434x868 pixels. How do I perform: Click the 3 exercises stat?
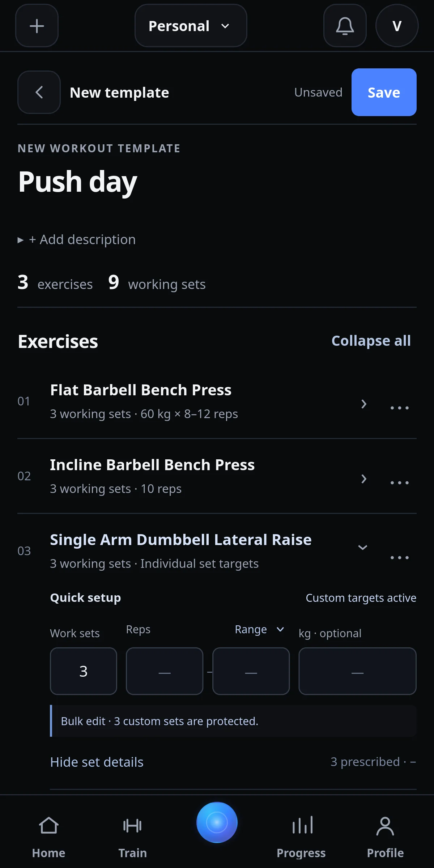click(x=55, y=283)
